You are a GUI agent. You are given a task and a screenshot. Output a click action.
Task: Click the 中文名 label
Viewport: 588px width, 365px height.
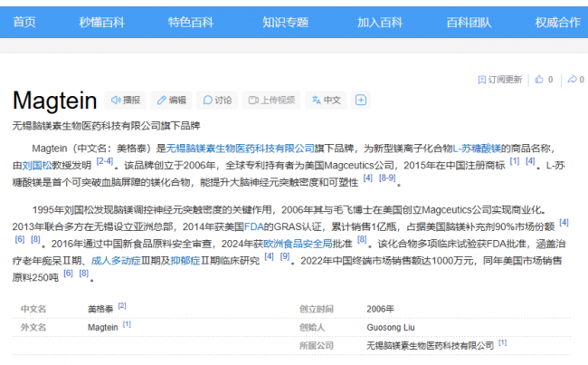pyautogui.click(x=33, y=309)
